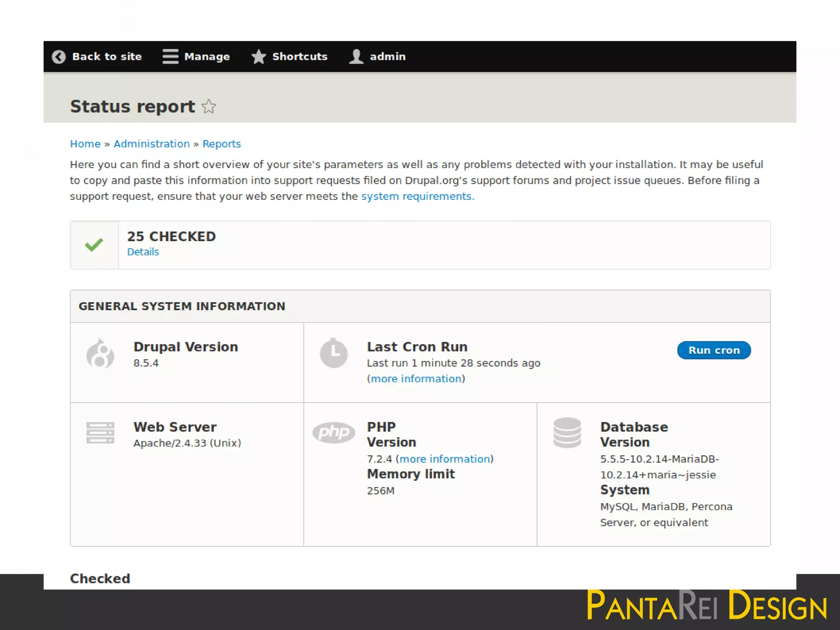The height and width of the screenshot is (630, 840).
Task: Click the Back to site arrow icon
Action: pyautogui.click(x=59, y=57)
